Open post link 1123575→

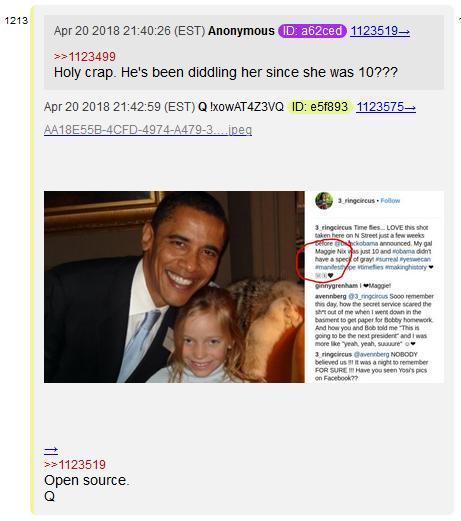pyautogui.click(x=386, y=107)
